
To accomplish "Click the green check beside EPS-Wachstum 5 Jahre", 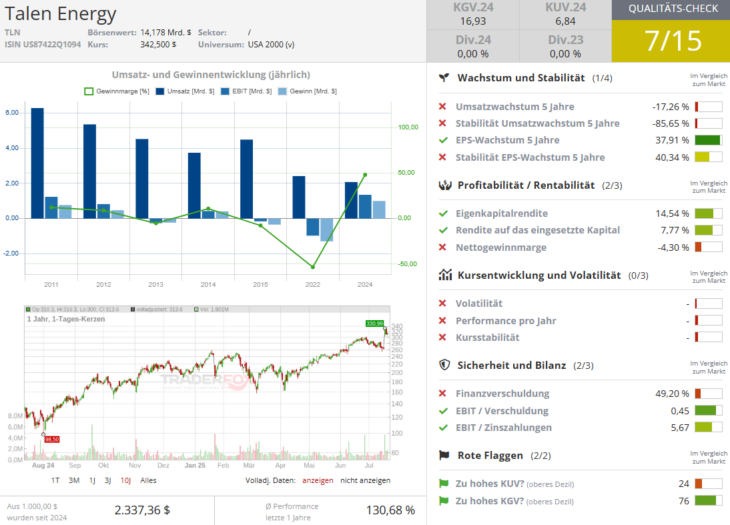I will coord(443,140).
